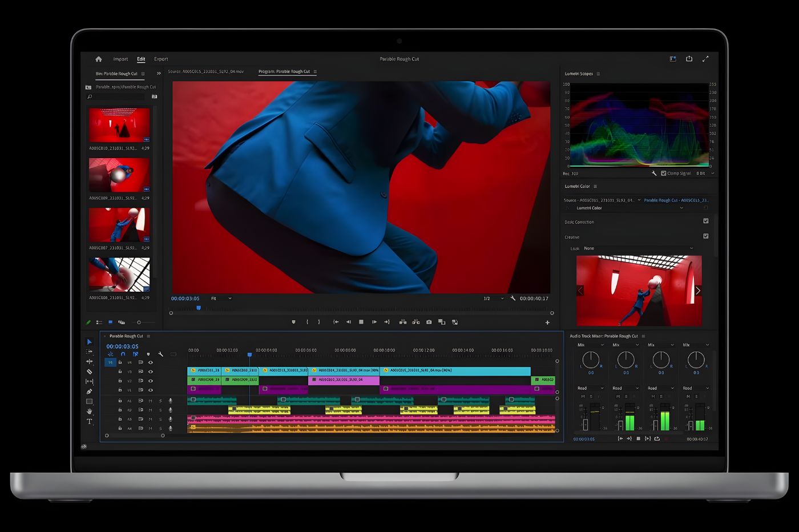Export a frame with the camera icon
The width and height of the screenshot is (799, 532).
tap(429, 322)
